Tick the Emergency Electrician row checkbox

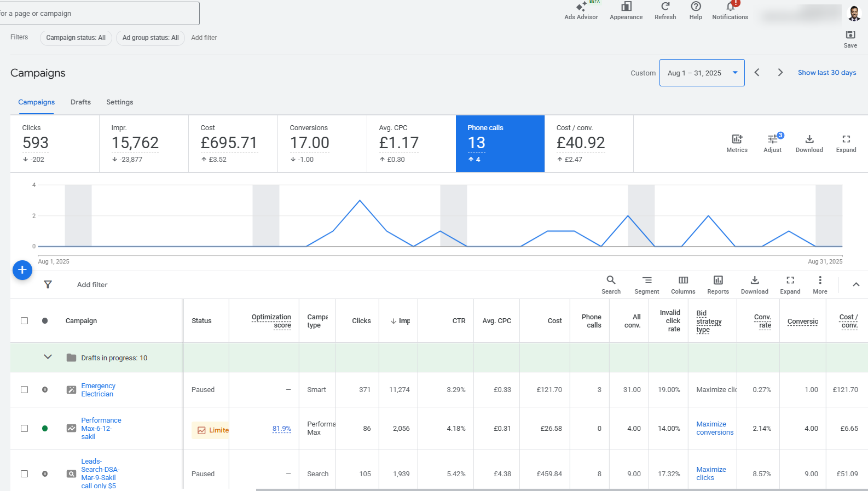[24, 390]
